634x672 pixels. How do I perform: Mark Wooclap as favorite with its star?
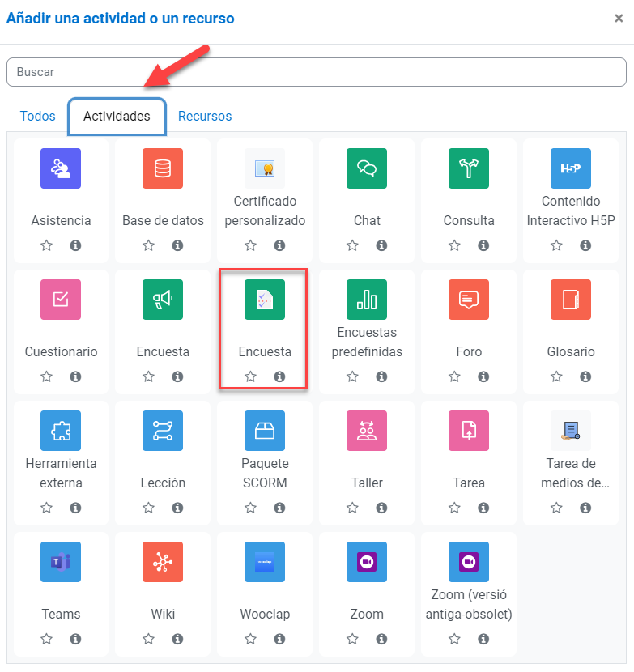pyautogui.click(x=250, y=639)
